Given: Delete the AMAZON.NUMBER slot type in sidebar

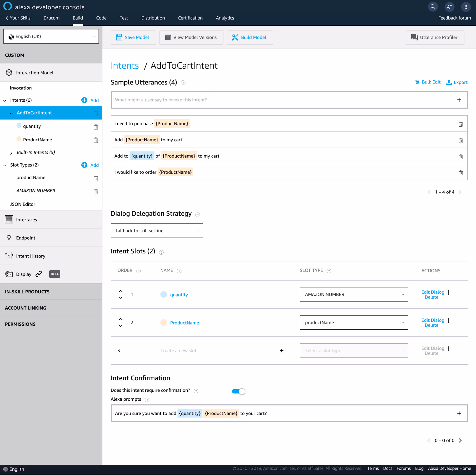Looking at the screenshot, I should [96, 192].
